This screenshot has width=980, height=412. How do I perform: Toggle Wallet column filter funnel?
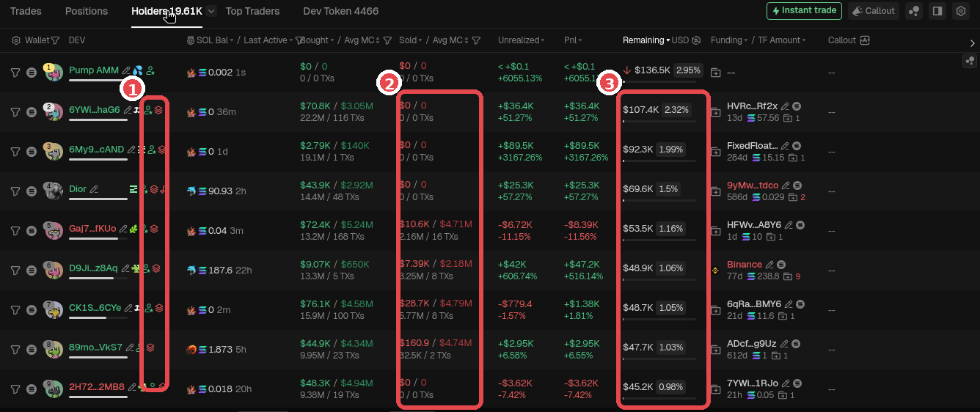click(x=55, y=40)
